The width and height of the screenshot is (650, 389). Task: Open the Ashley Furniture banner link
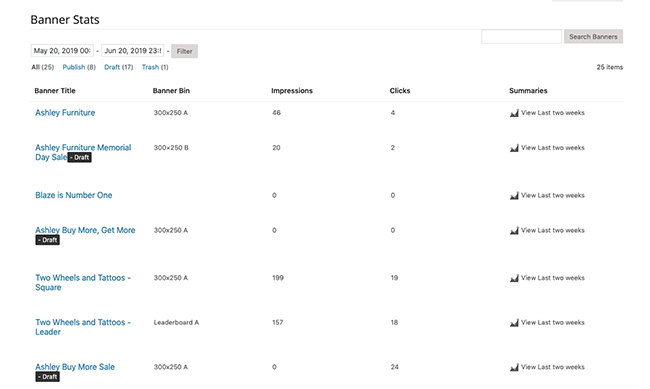[x=65, y=113]
